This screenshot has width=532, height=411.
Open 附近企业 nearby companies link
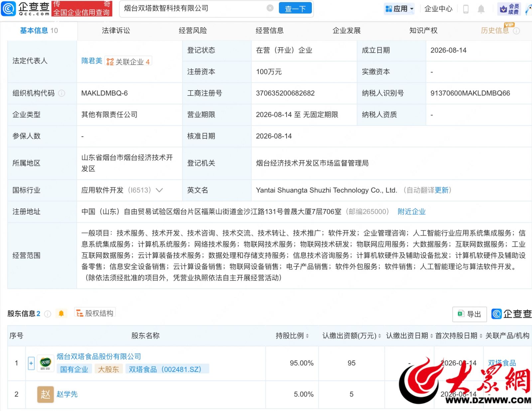click(412, 212)
